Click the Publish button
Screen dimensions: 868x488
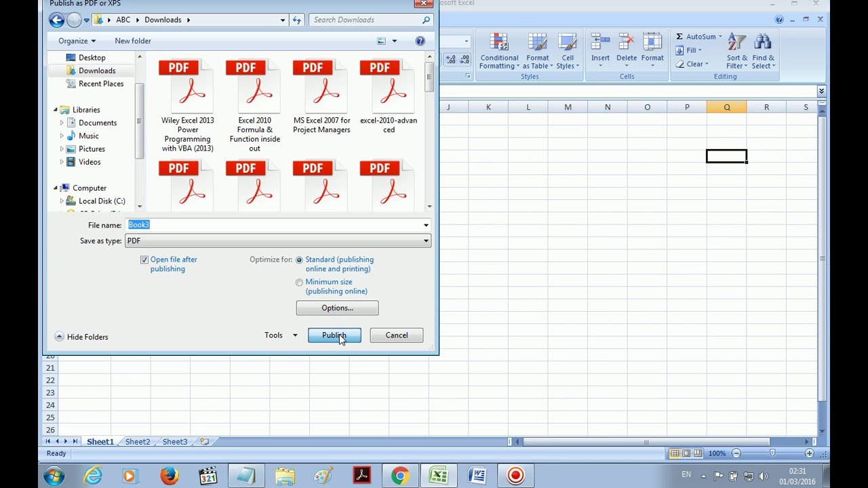[334, 335]
